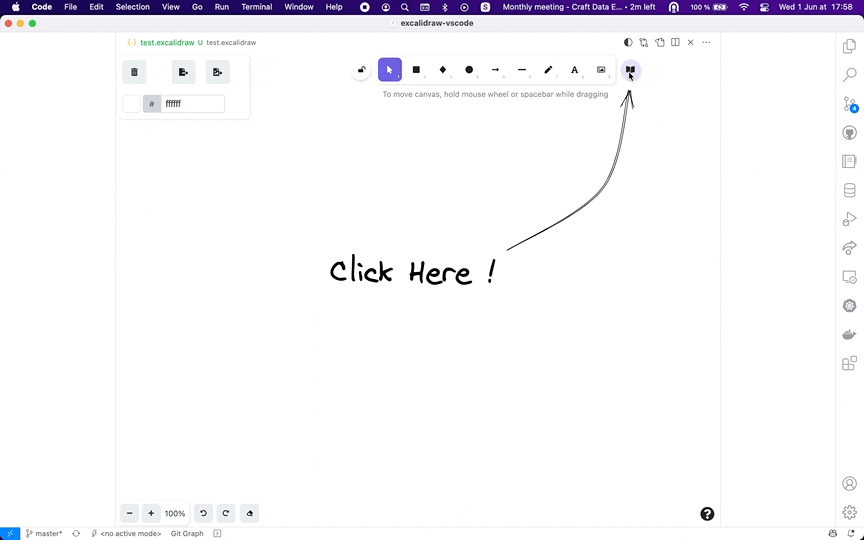Open the Excalidraw library book icon
This screenshot has width=864, height=540.
tap(630, 70)
